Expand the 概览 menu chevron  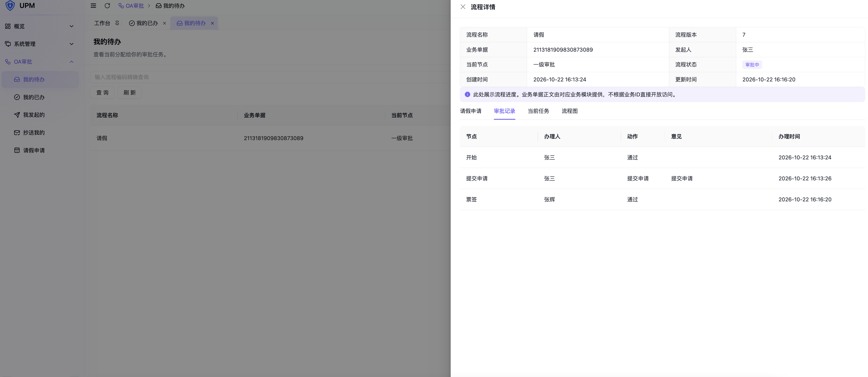click(x=71, y=26)
